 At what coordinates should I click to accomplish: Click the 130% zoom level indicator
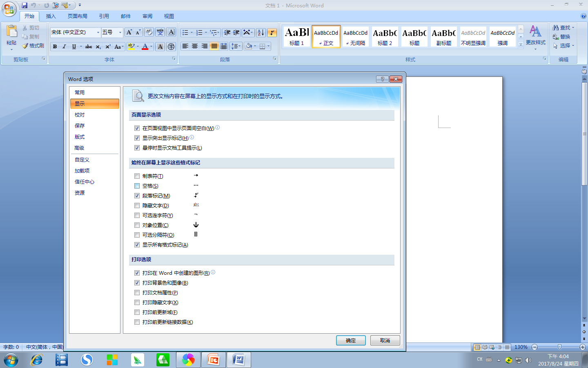pyautogui.click(x=521, y=347)
